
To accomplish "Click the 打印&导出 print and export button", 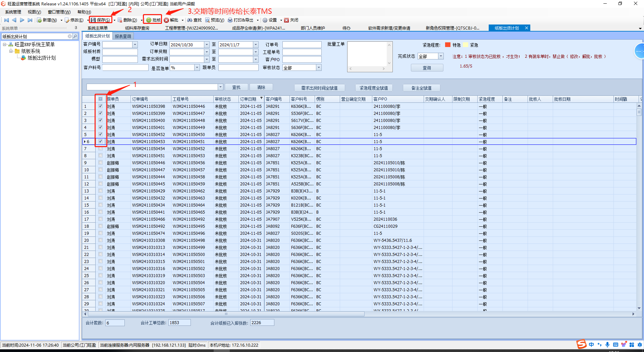I will (240, 20).
